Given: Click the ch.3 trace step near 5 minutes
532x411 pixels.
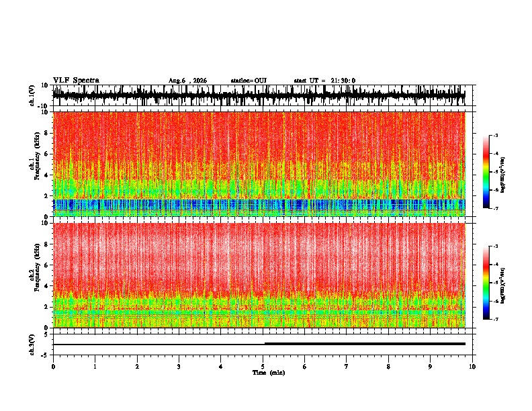Looking at the screenshot, I should tap(265, 344).
